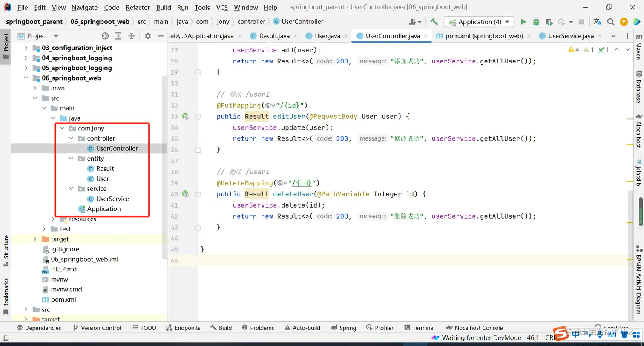Open the Terminal tool window button
This screenshot has height=346, width=644.
click(x=419, y=328)
